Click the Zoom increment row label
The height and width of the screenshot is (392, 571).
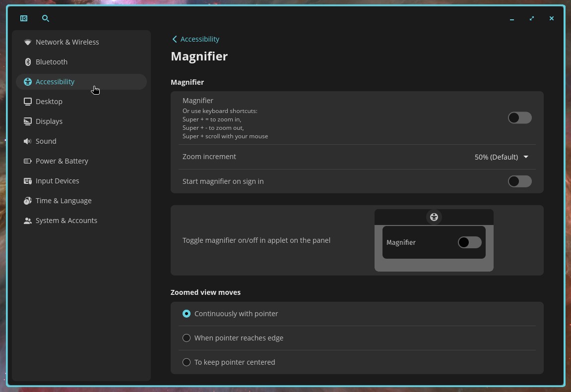[209, 157]
